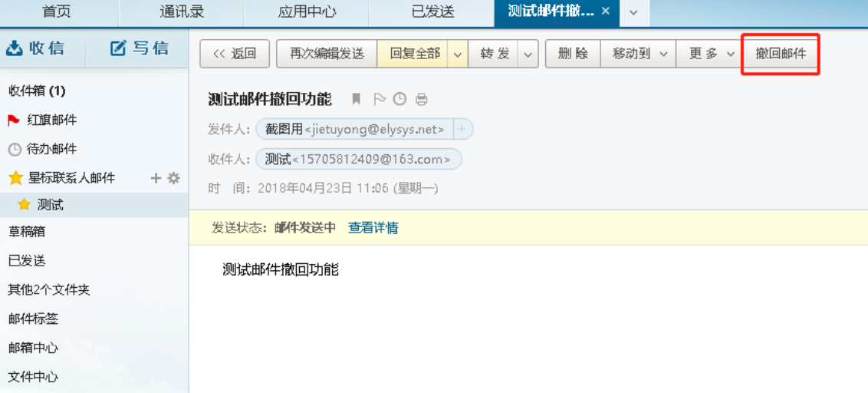868x393 pixels.
Task: Click the bookmark icon beside the subject
Action: pos(356,99)
